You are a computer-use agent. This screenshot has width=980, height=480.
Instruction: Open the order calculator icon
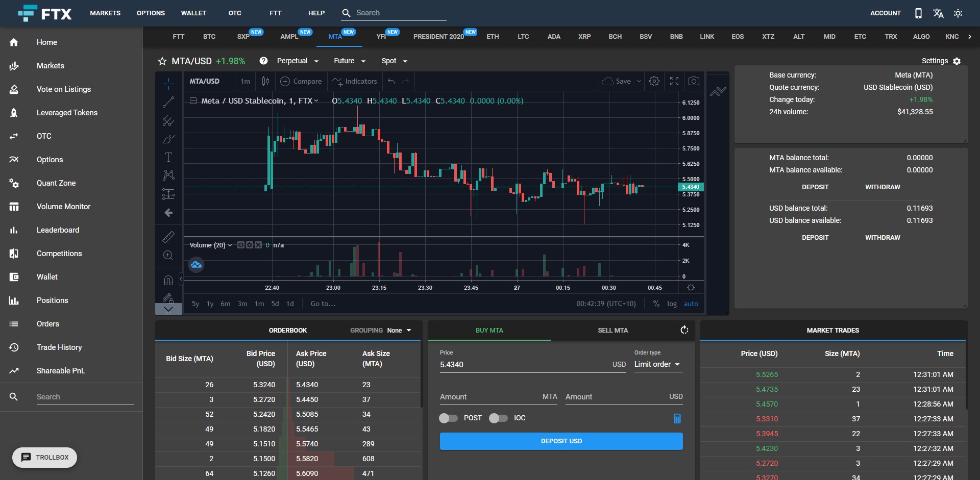tap(677, 418)
